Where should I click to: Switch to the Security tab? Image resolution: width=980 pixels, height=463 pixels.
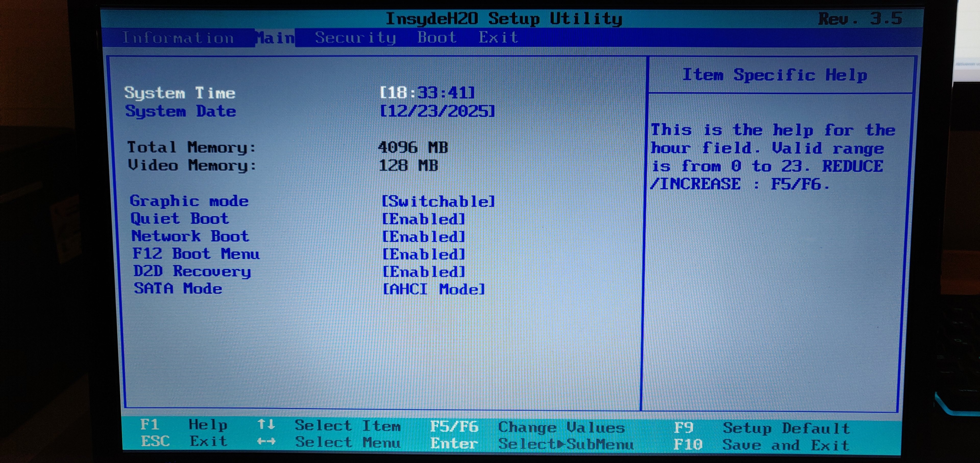click(x=355, y=38)
